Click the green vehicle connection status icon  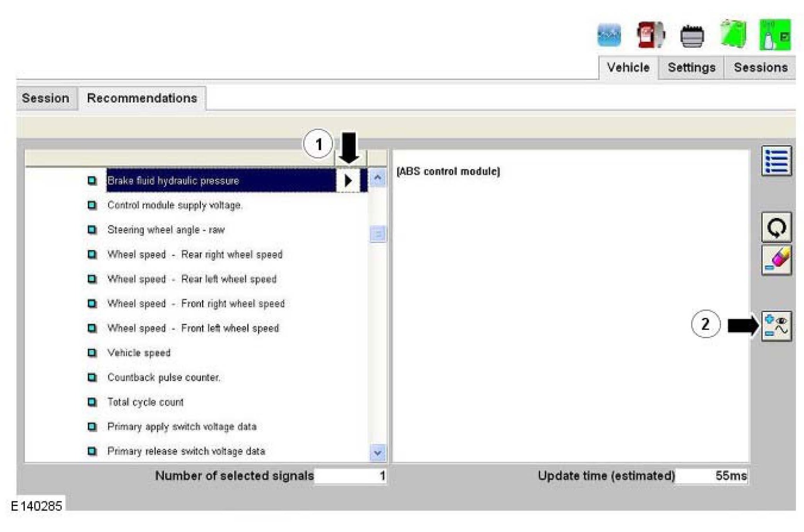coord(775,35)
